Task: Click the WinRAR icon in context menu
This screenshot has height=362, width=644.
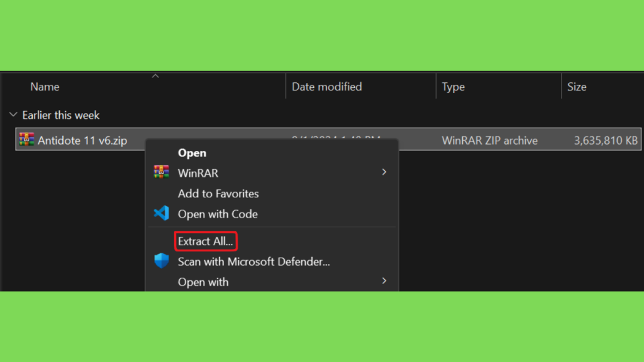Action: (162, 172)
